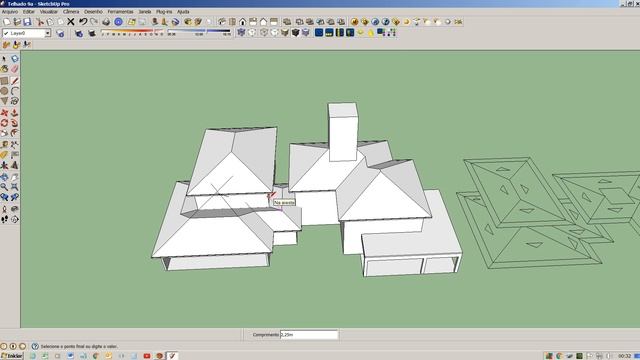Activate the Axes tool
This screenshot has height=360, width=640.
pyautogui.click(x=4, y=165)
